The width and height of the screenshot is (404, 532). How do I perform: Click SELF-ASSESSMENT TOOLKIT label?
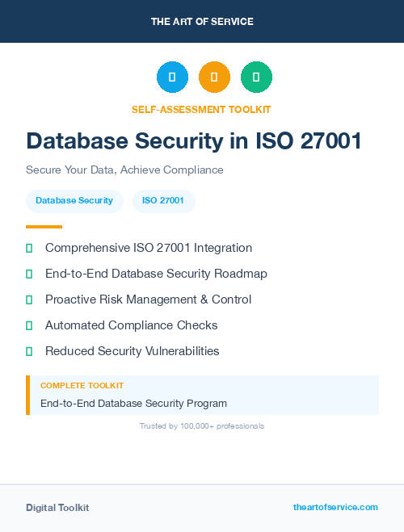pyautogui.click(x=201, y=110)
